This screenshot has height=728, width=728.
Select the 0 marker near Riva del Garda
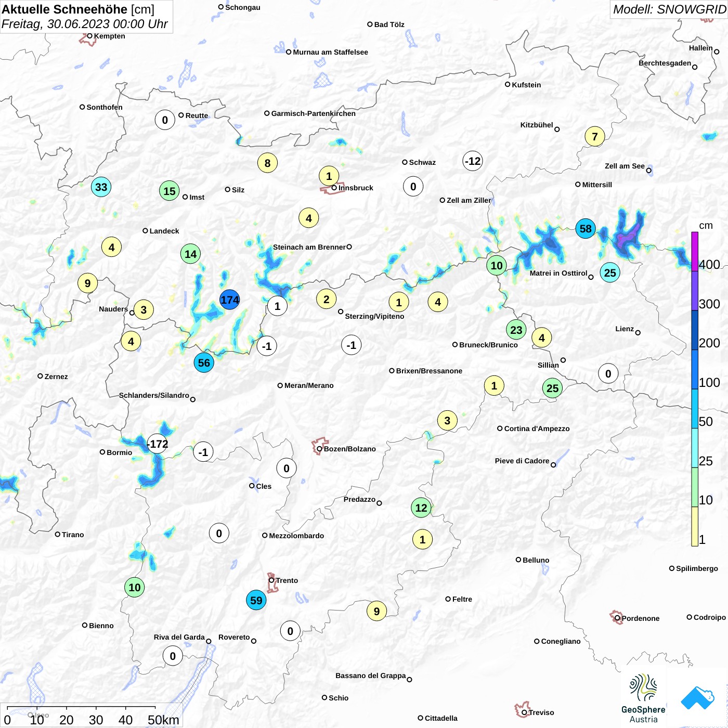173,656
